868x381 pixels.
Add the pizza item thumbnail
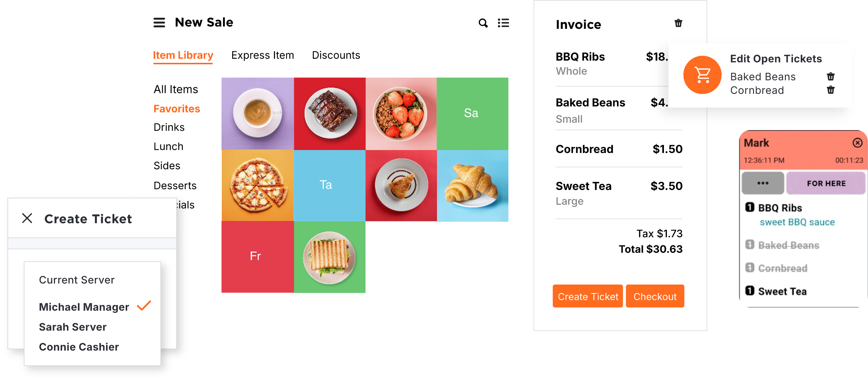pyautogui.click(x=258, y=186)
